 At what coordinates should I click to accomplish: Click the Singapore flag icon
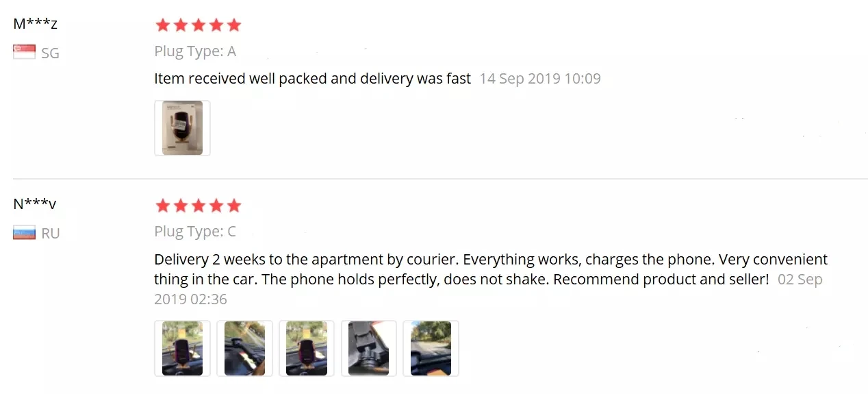pyautogui.click(x=24, y=52)
